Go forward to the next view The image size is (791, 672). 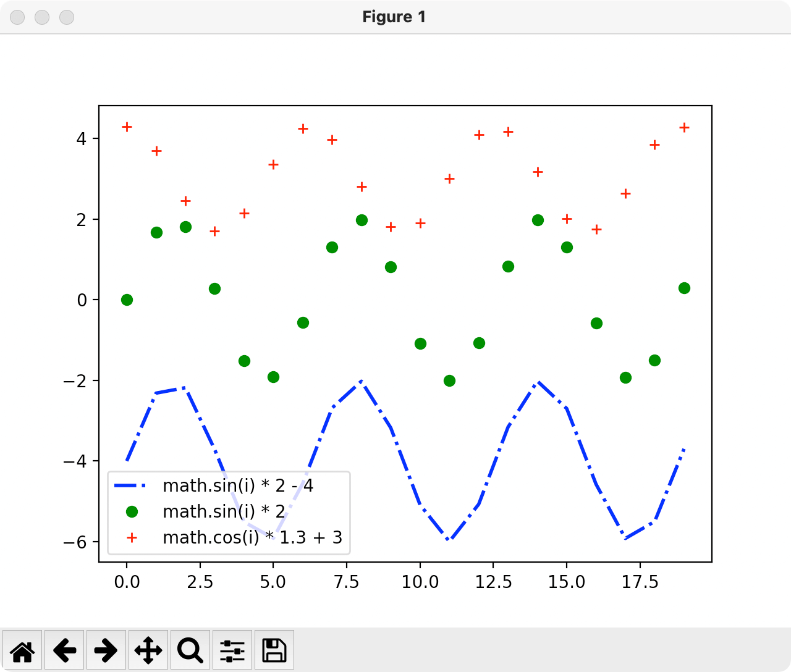click(106, 650)
